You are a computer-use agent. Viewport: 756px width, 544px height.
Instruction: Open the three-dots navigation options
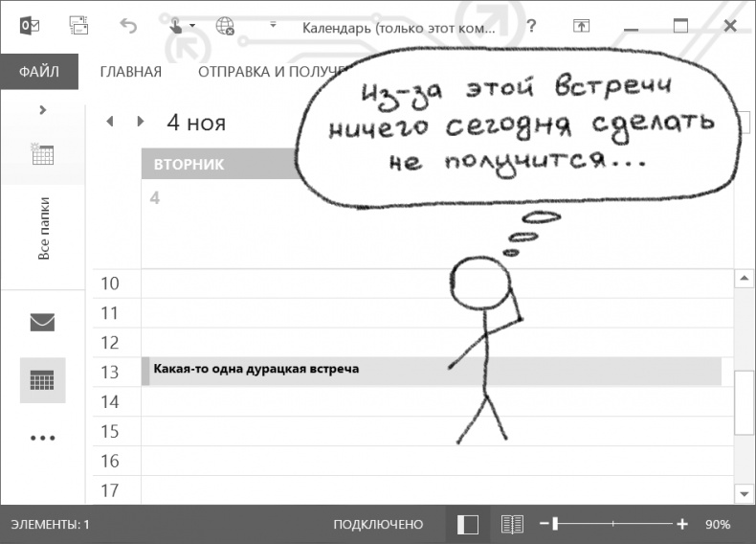click(x=42, y=438)
